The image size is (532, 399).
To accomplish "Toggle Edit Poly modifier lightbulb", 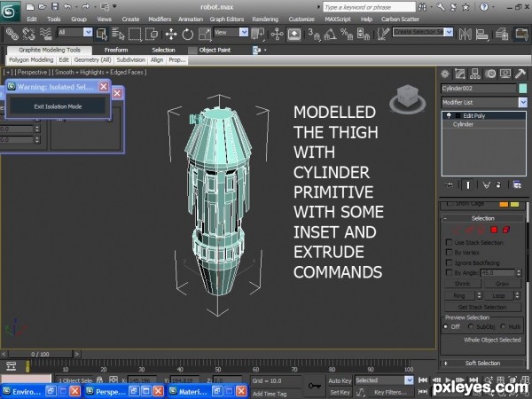I will (449, 115).
